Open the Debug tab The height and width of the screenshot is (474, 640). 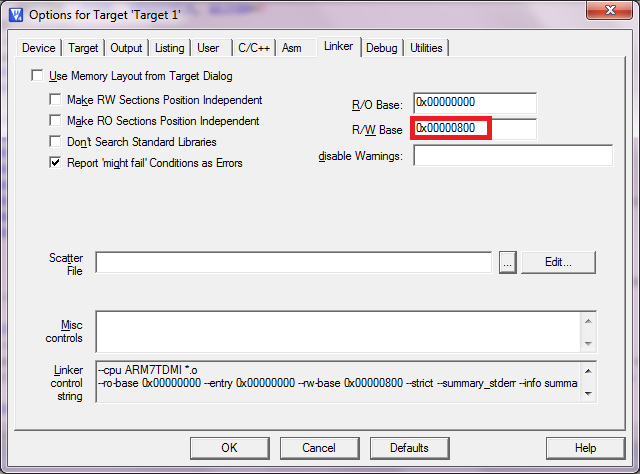(x=381, y=48)
